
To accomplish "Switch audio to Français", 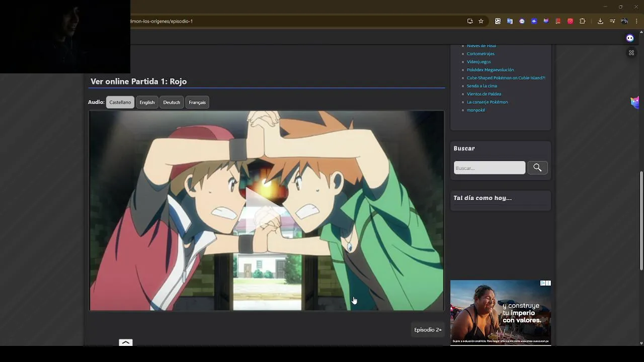I will (197, 102).
